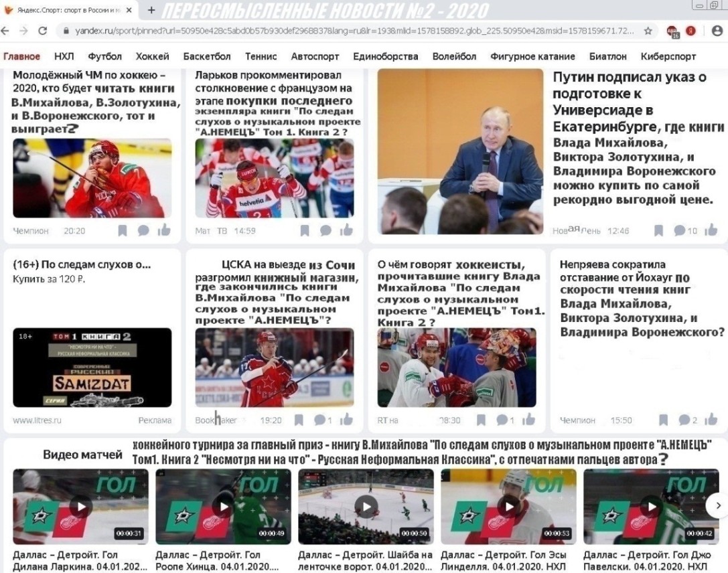
Task: Open the Баскетбол section
Action: pos(207,57)
